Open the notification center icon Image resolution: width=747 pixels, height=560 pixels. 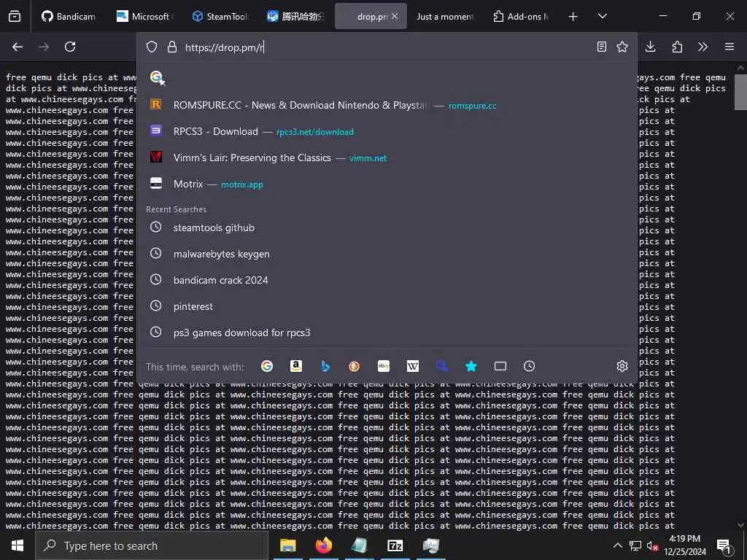click(x=724, y=545)
